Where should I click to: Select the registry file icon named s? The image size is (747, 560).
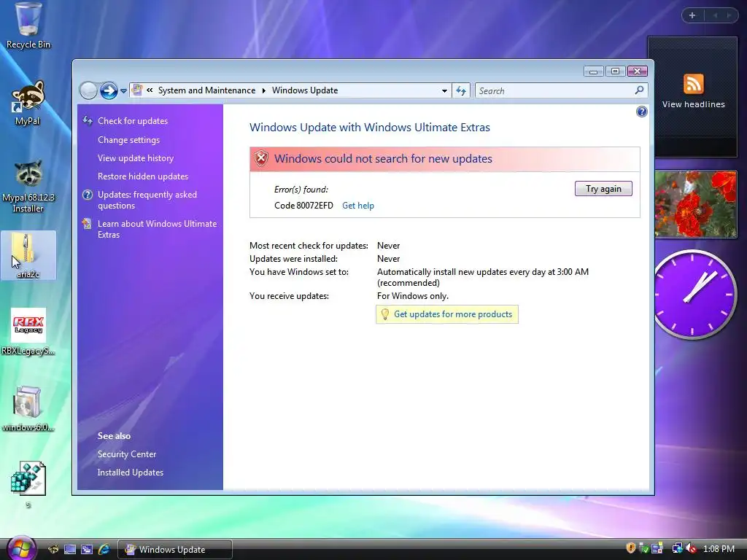(x=28, y=484)
